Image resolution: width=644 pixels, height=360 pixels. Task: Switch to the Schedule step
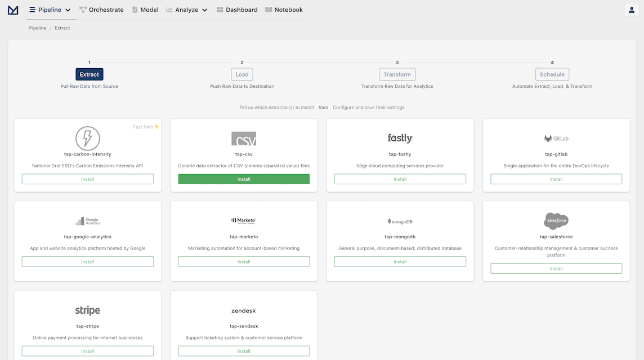point(552,74)
